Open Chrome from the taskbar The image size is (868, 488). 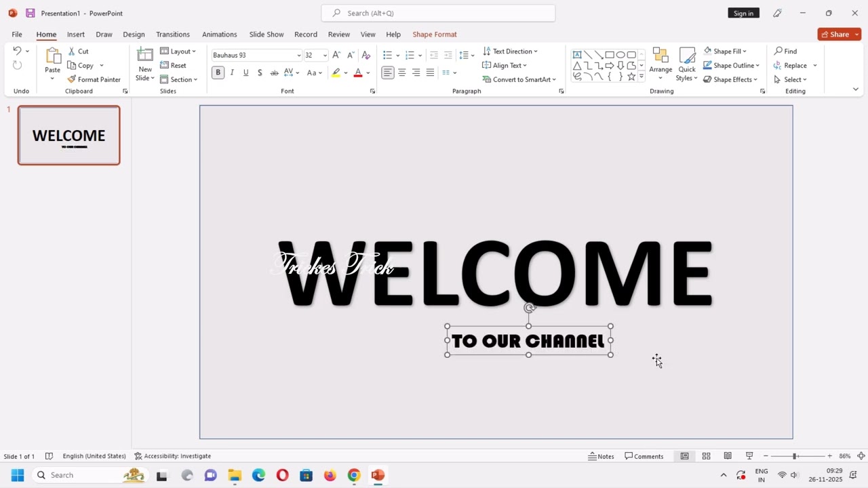pos(354,475)
